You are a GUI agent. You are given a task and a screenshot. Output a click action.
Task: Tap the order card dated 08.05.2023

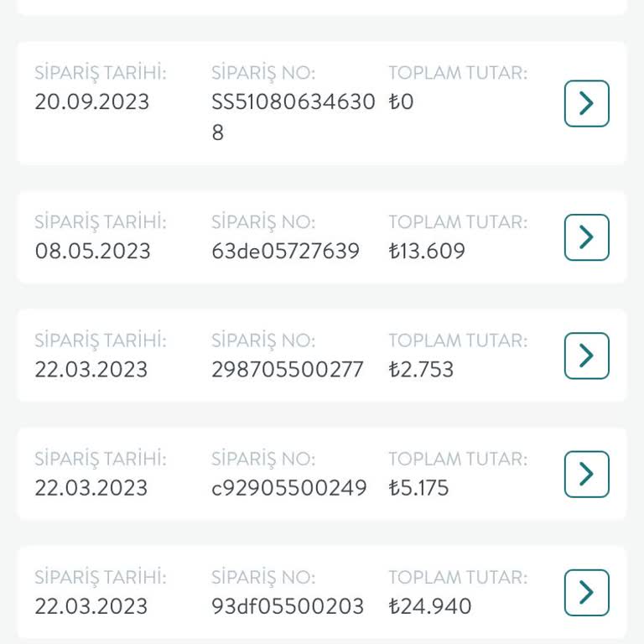[x=322, y=237]
